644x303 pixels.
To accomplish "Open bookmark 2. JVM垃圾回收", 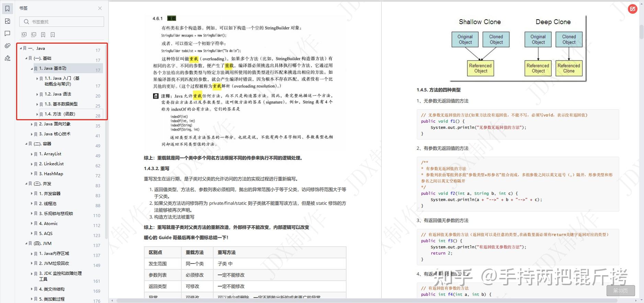I will pos(54,263).
